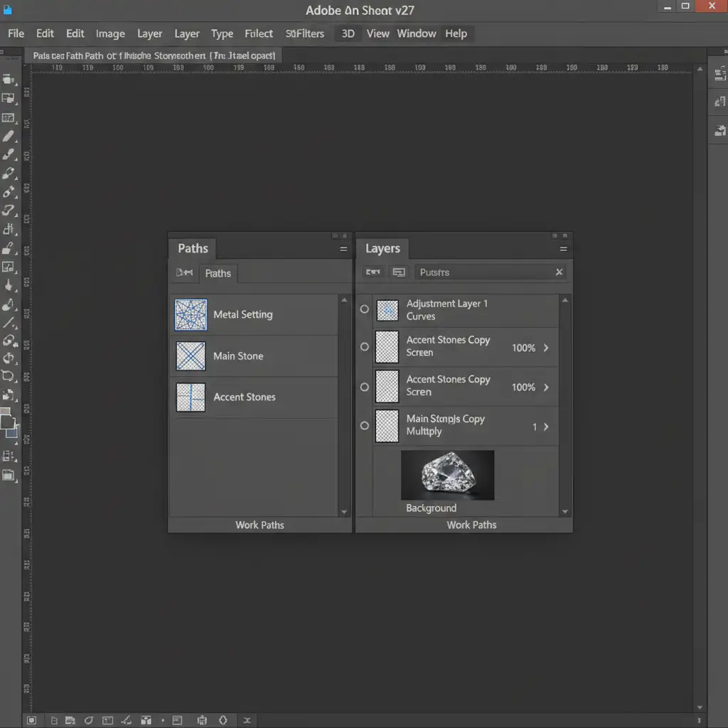Viewport: 728px width, 728px height.
Task: Toggle visibility of Adjustment Layer 1 Curves
Action: (365, 310)
